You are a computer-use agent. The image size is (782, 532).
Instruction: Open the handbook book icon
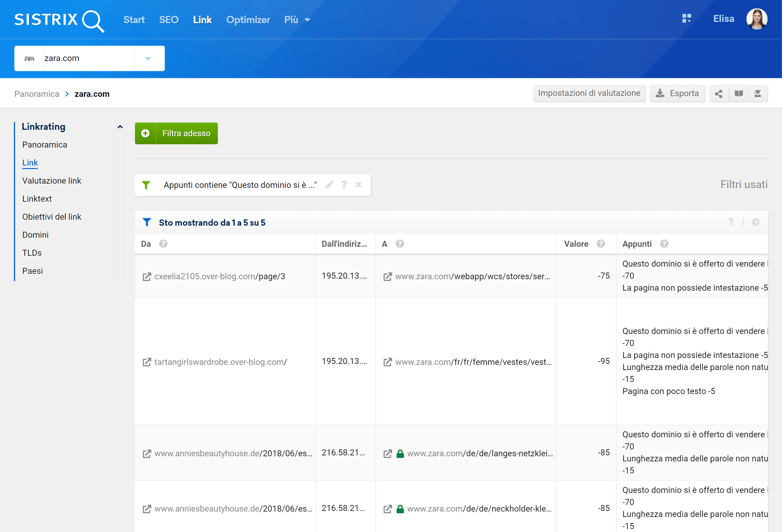(x=739, y=93)
